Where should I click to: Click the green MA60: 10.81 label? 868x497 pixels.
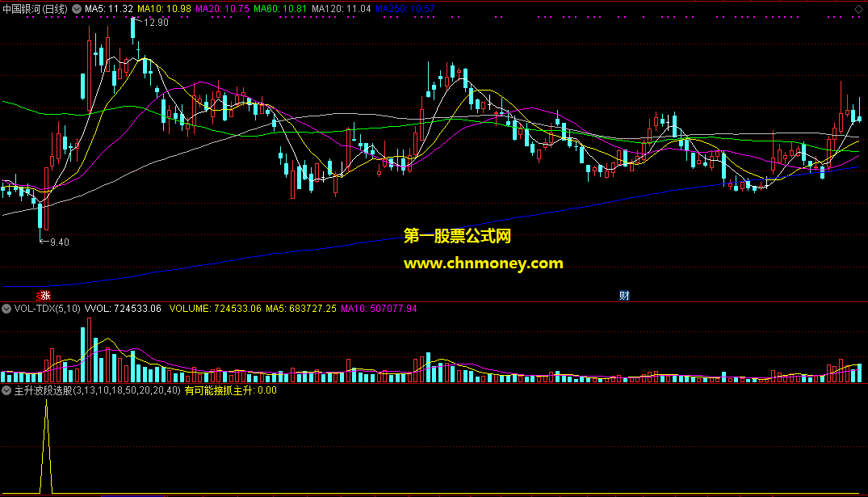280,9
